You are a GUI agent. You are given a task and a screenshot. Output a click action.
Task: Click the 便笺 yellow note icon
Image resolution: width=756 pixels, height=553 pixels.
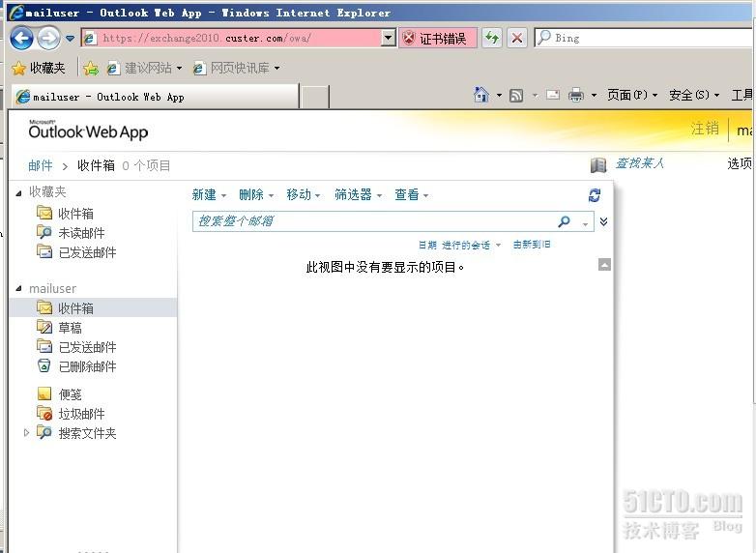click(x=44, y=393)
